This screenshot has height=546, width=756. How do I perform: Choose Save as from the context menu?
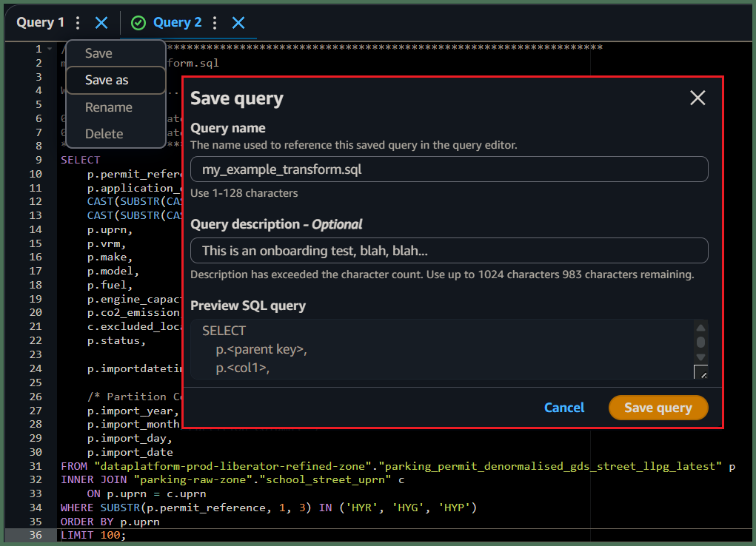tap(116, 80)
